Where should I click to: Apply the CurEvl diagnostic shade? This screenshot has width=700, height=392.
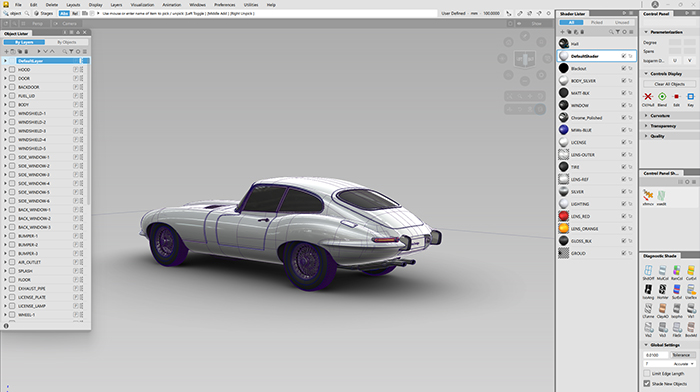point(691,270)
